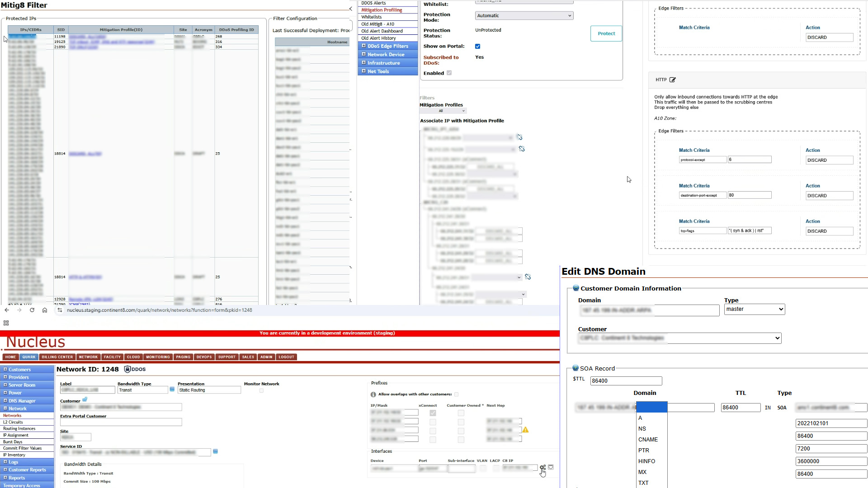Open the Protection Mode Automatic dropdown

click(524, 15)
